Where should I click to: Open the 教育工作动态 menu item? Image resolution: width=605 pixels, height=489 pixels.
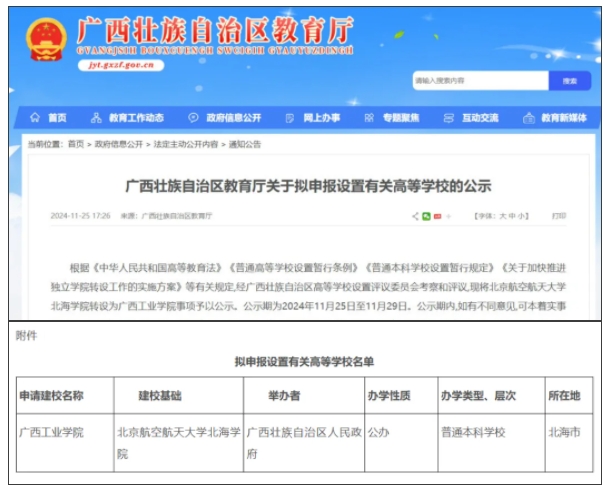tap(136, 118)
